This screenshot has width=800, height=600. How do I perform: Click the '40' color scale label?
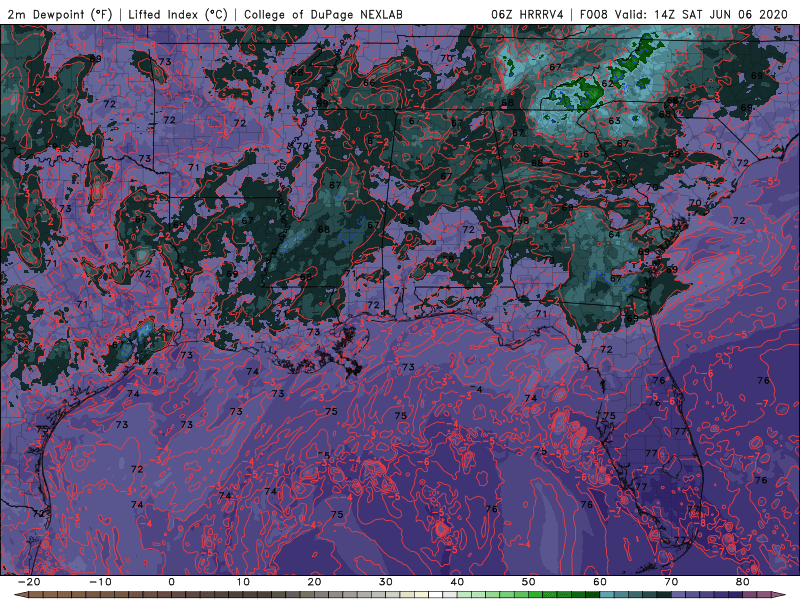click(457, 582)
